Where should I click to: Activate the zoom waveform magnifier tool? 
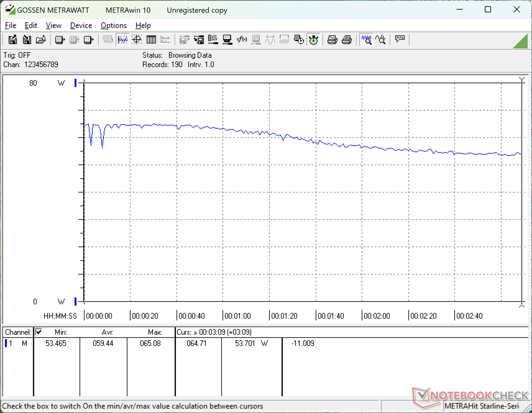pos(366,40)
